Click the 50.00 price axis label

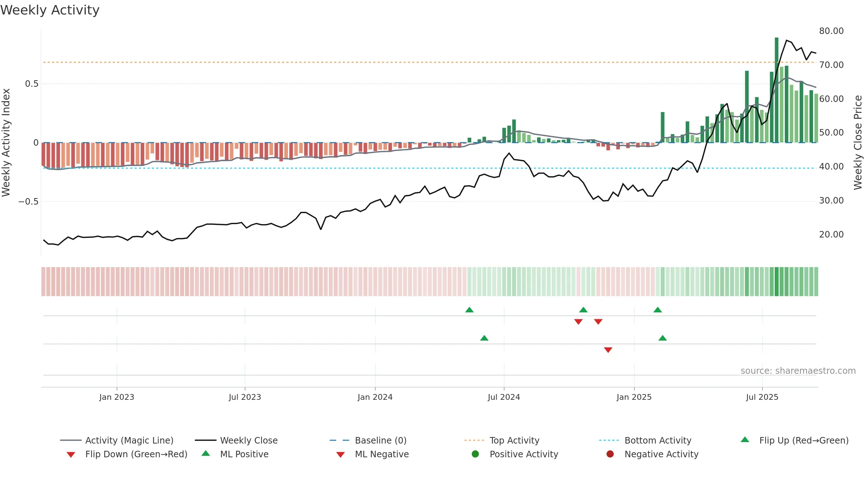point(831,133)
